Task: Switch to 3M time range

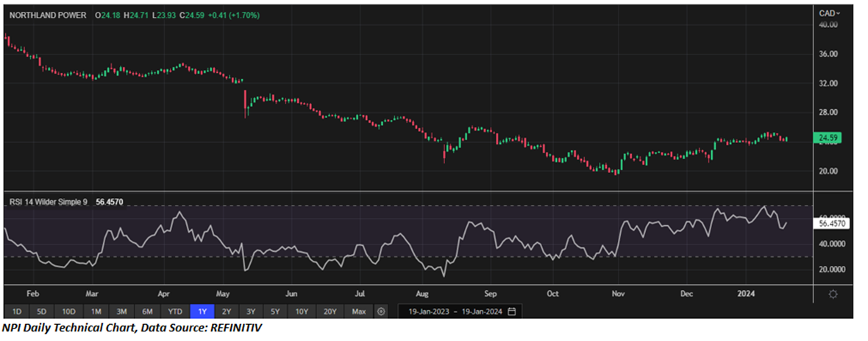Action: point(121,311)
